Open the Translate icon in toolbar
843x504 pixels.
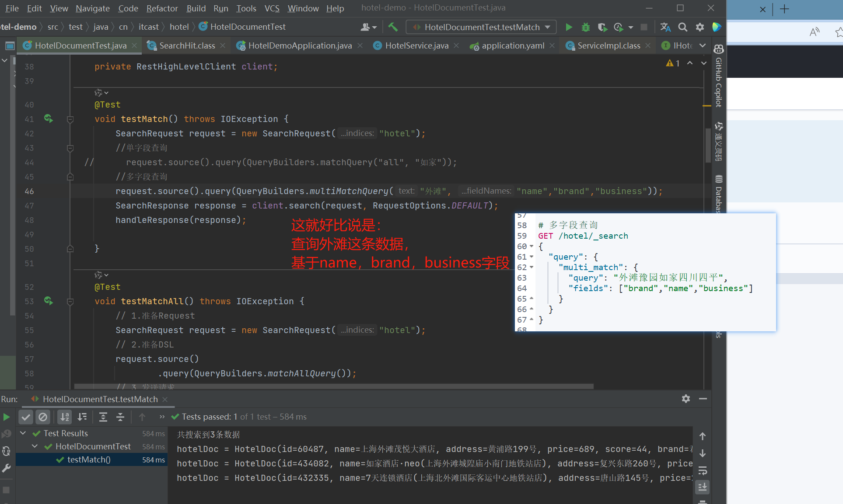tap(665, 27)
